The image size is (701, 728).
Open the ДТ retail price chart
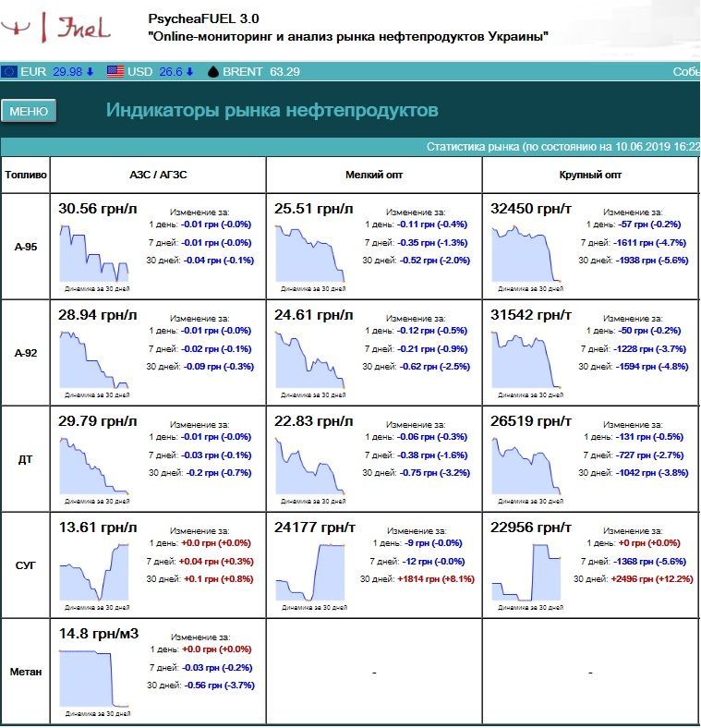click(x=94, y=465)
